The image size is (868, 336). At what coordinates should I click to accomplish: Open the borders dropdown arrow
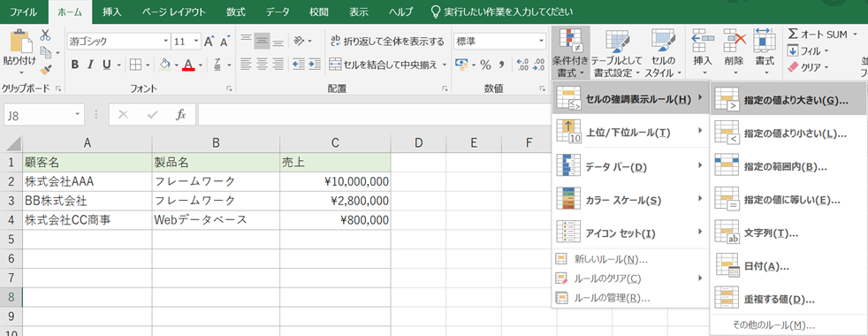(x=148, y=65)
